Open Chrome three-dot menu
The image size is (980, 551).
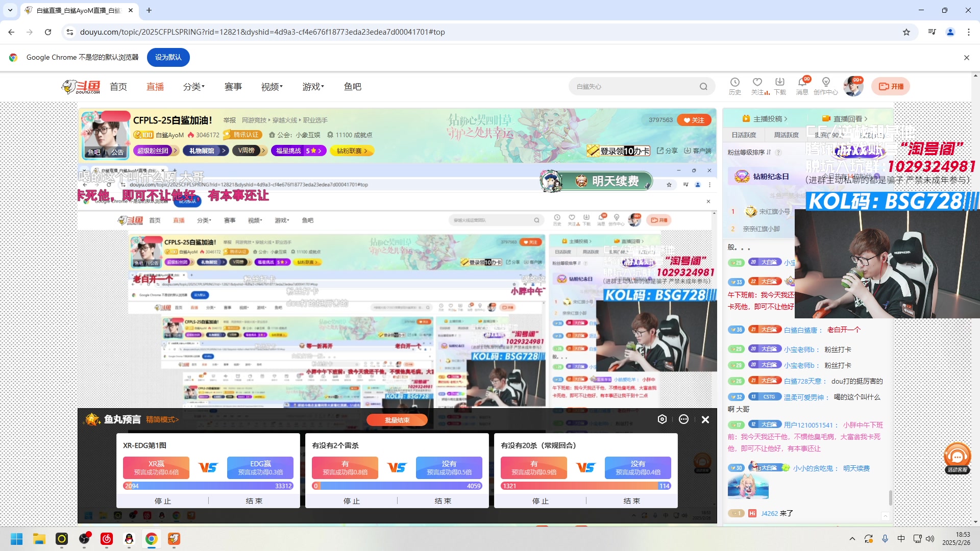pos(969,32)
